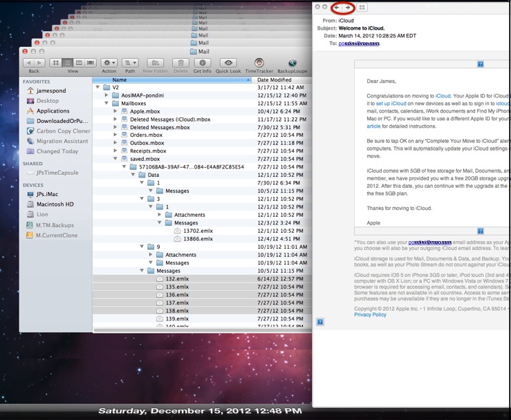Select Macintosh HD under Devices
This screenshot has height=420, width=511.
click(55, 204)
